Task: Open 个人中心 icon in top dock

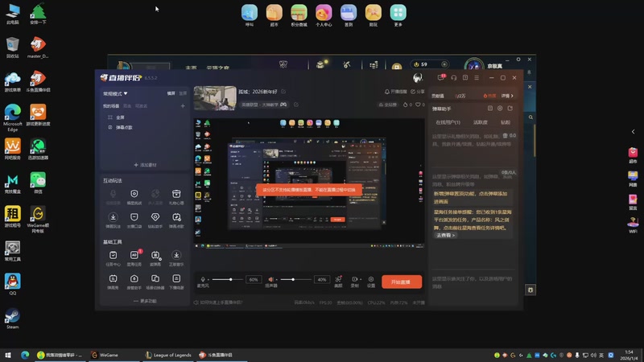Action: [324, 15]
